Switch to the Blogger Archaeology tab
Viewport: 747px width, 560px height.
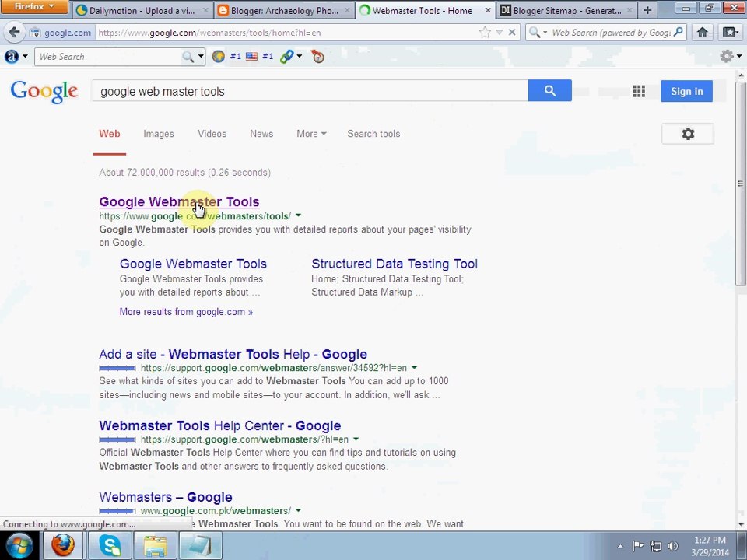click(284, 10)
